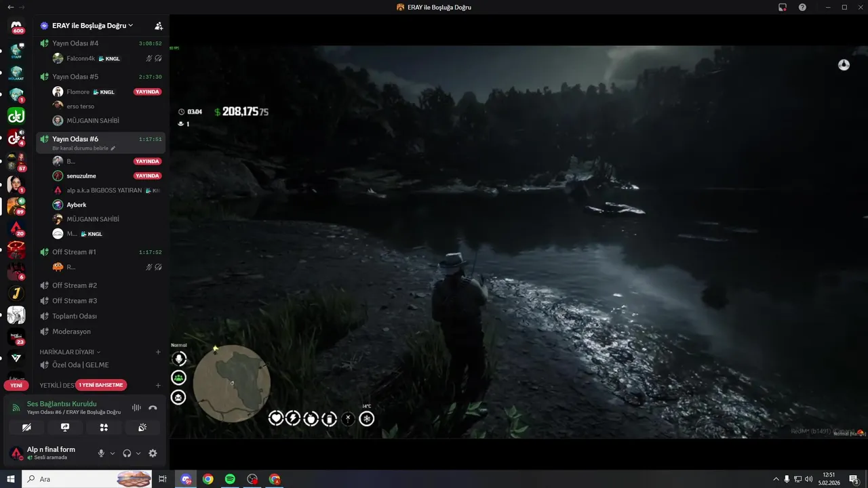Collapse the YETKİLİ DES… category
The height and width of the screenshot is (488, 868).
pos(58,385)
